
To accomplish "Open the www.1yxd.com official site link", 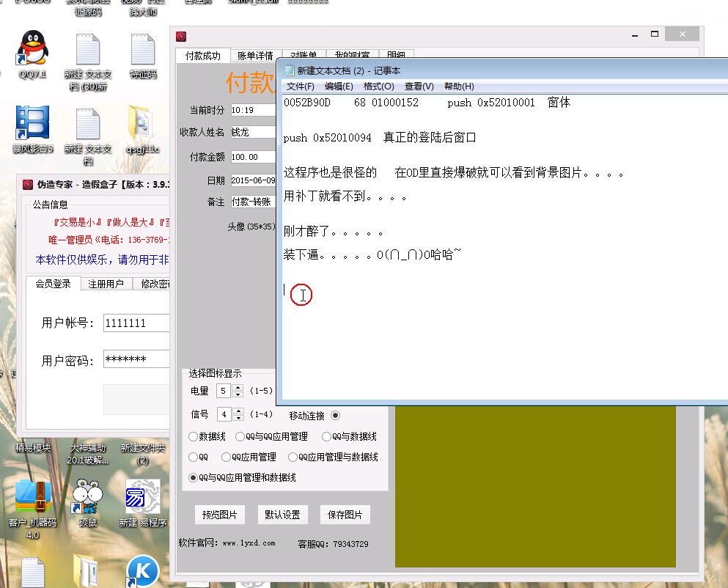I will [x=249, y=543].
